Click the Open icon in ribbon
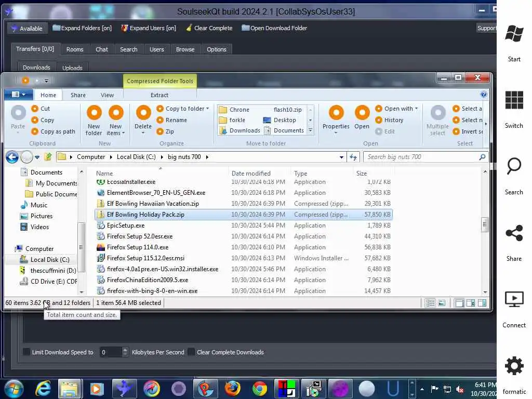The image size is (532, 399). 362,113
